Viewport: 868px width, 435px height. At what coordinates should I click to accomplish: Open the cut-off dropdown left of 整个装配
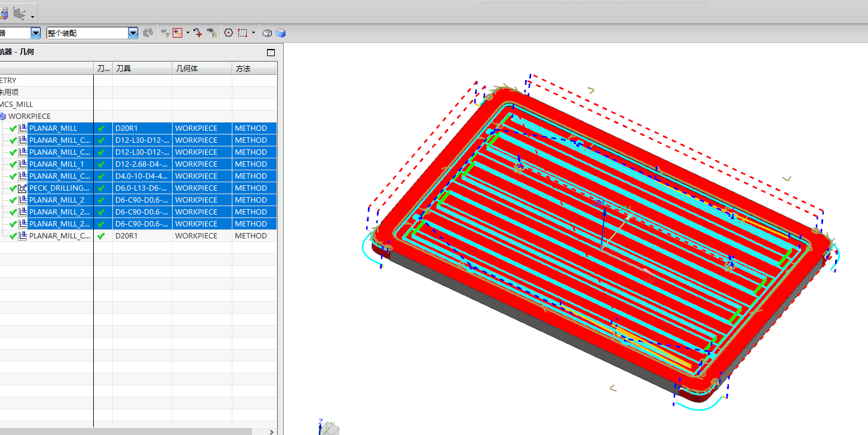click(x=35, y=33)
